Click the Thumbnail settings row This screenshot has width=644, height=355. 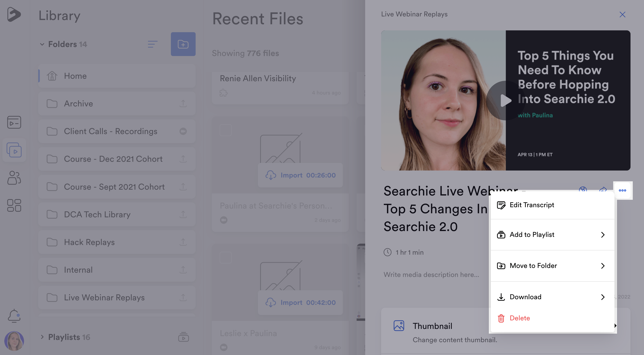tap(505, 331)
